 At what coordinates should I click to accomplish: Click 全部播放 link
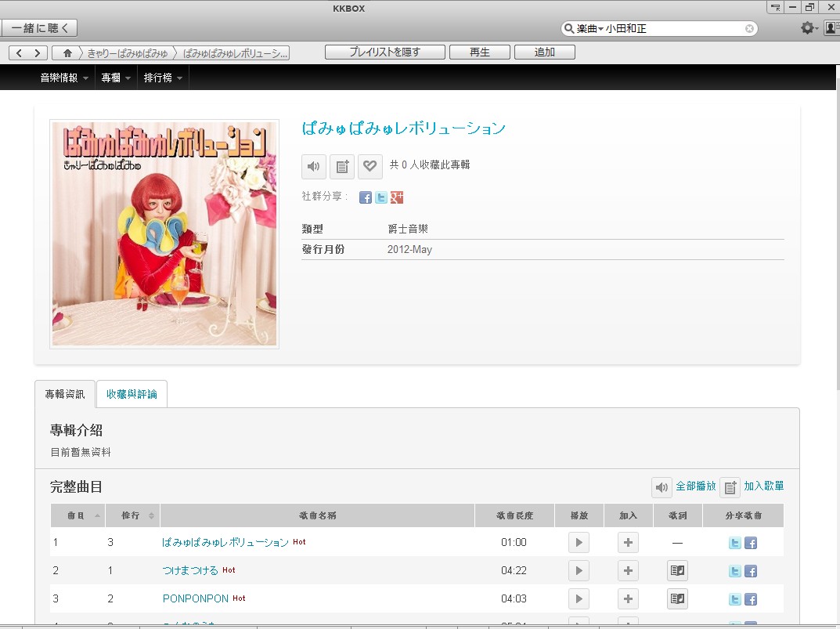pos(695,486)
